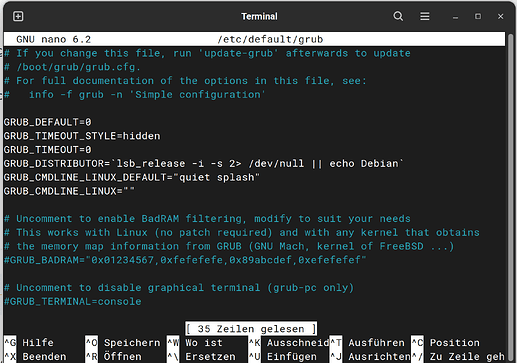Click the ^R Öffnen shortcut
This screenshot has height=363, width=517.
point(113,356)
